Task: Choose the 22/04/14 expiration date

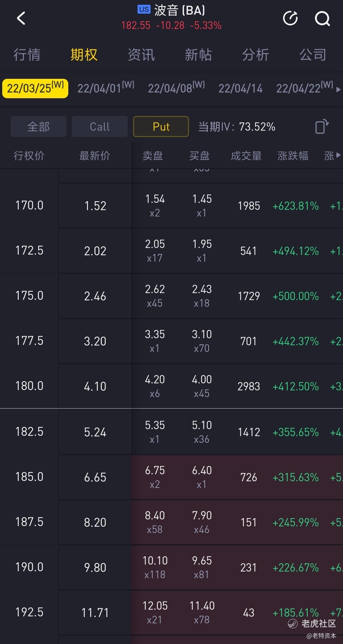Action: 240,88
